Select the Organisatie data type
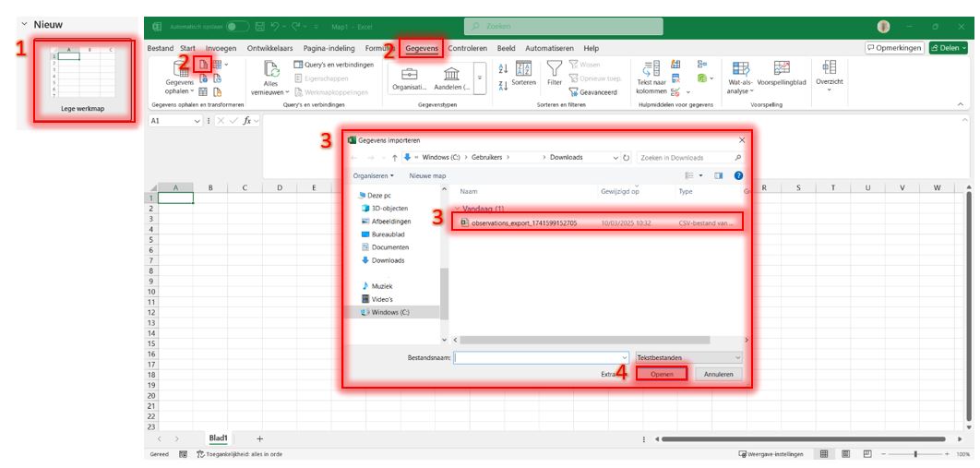 [x=410, y=78]
